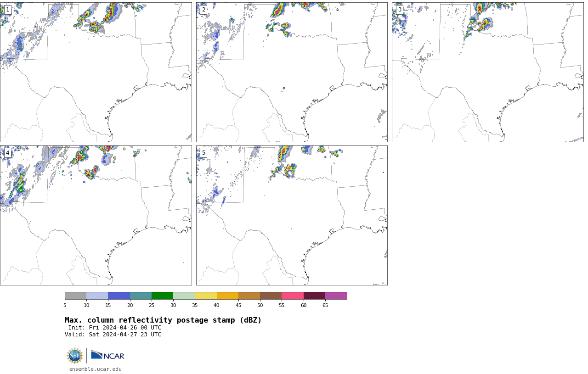Select the tan 45-50 dBZ swatch
The width and height of the screenshot is (588, 374).
(x=249, y=296)
